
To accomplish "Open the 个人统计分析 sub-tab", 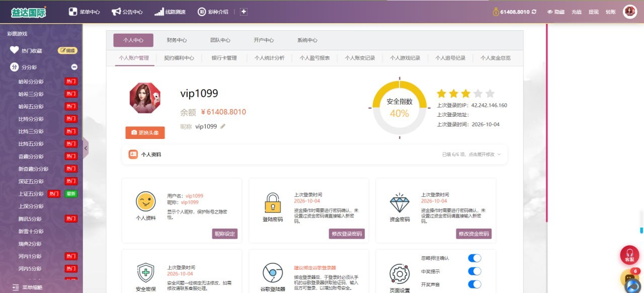I will click(270, 58).
